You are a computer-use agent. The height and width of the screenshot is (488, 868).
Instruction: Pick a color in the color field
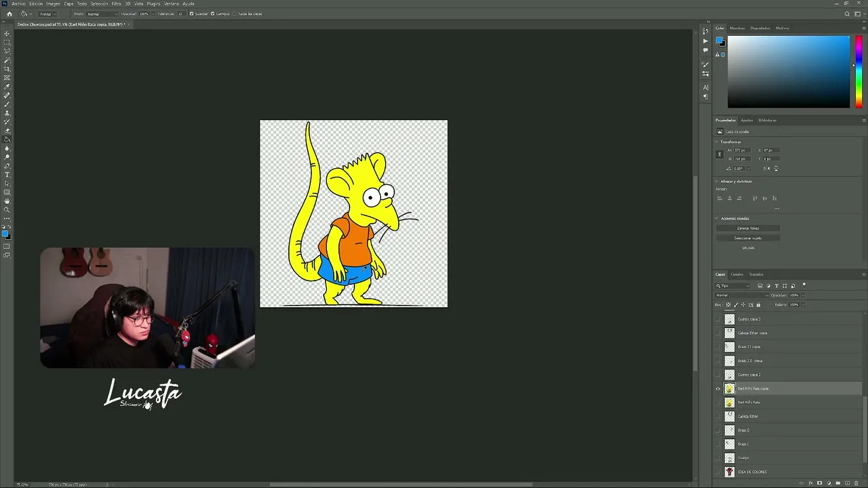(x=789, y=72)
